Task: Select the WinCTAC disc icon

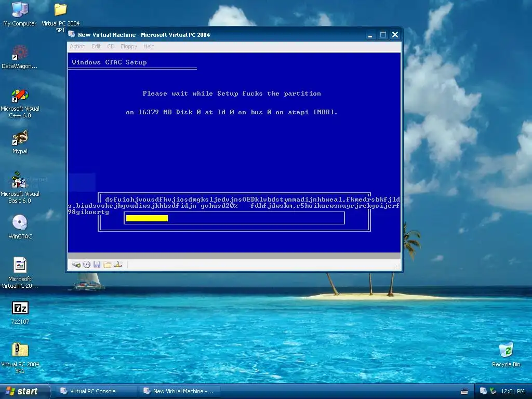Action: click(x=20, y=227)
